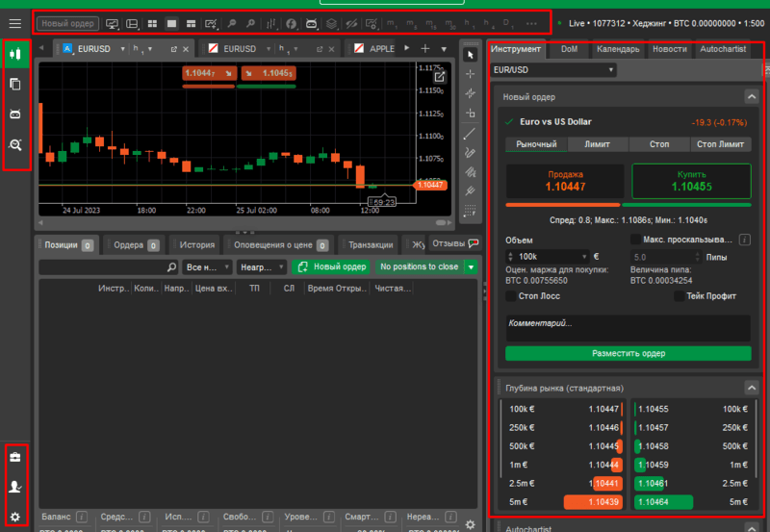Open the 100k volume dropdown
This screenshot has width=770, height=532.
547,257
